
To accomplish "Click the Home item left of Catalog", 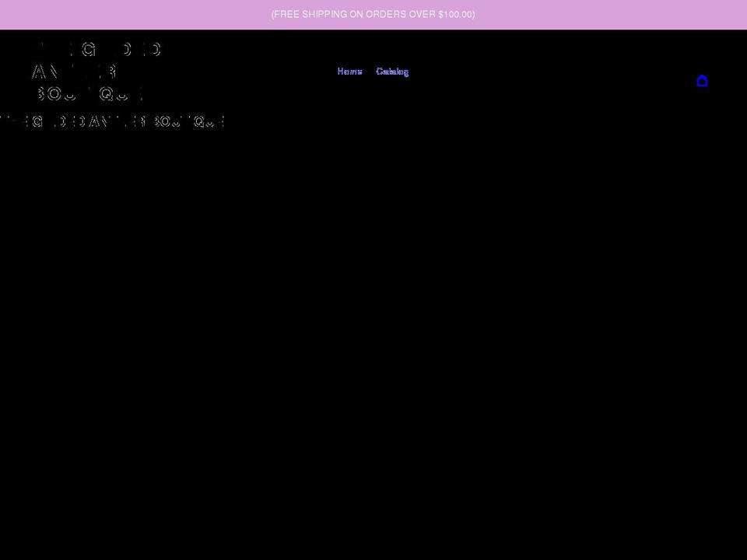I will (349, 72).
